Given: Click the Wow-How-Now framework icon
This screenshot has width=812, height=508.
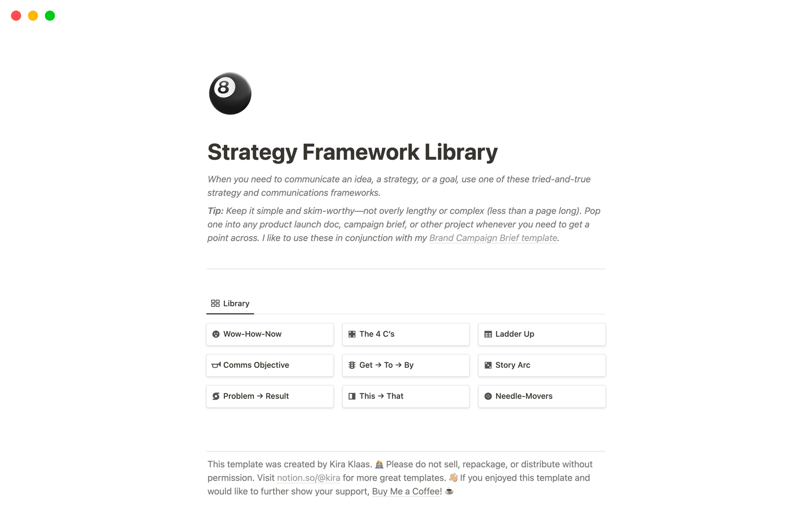Looking at the screenshot, I should point(217,334).
